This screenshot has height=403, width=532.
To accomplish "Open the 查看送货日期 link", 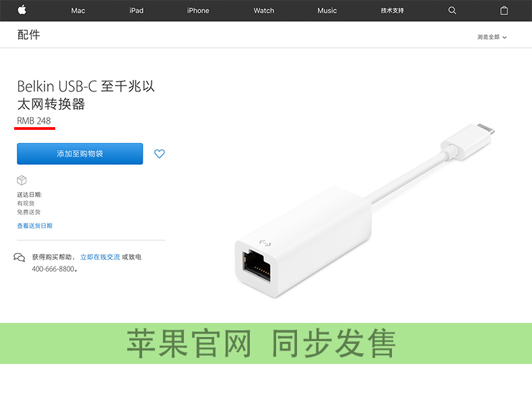I will (x=34, y=226).
